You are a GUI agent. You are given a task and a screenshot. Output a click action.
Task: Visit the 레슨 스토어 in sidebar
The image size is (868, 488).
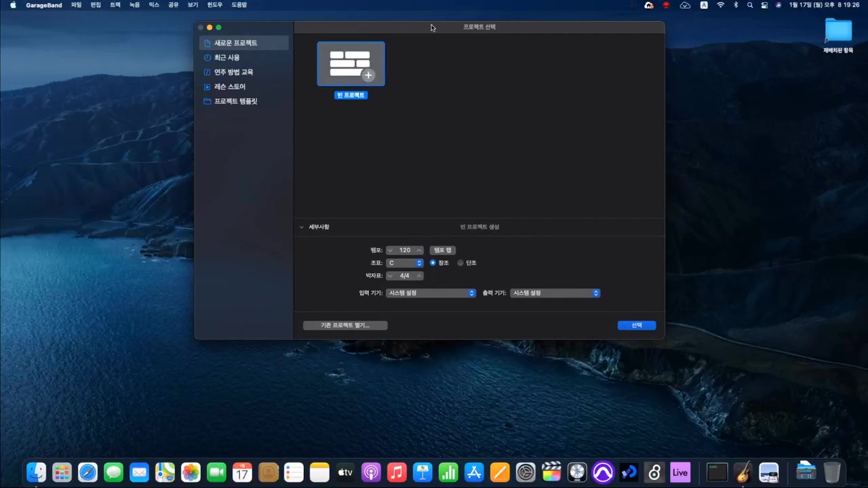[229, 86]
